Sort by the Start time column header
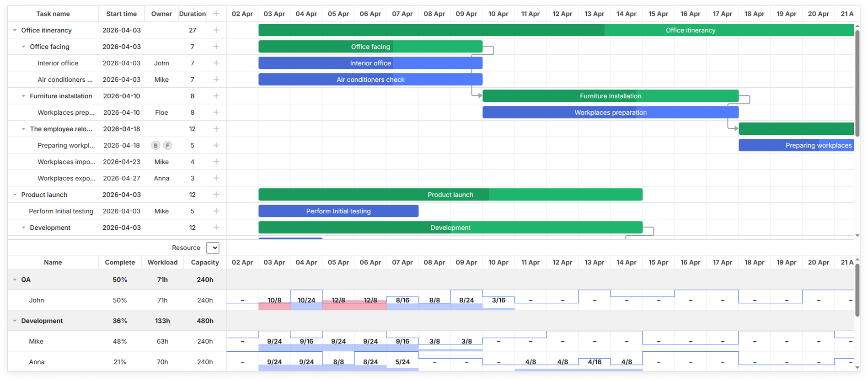868x381 pixels. (122, 14)
